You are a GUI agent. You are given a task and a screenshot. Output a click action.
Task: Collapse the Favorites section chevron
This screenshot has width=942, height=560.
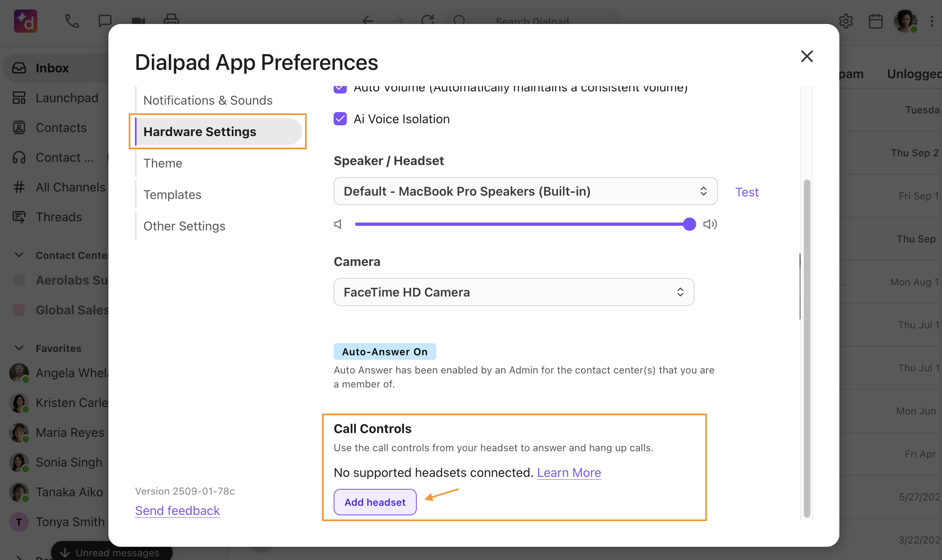(19, 348)
